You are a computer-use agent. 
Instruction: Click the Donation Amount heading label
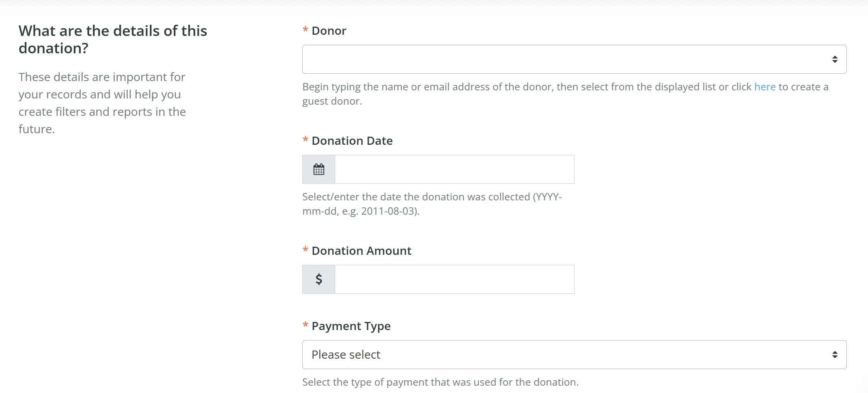[361, 251]
